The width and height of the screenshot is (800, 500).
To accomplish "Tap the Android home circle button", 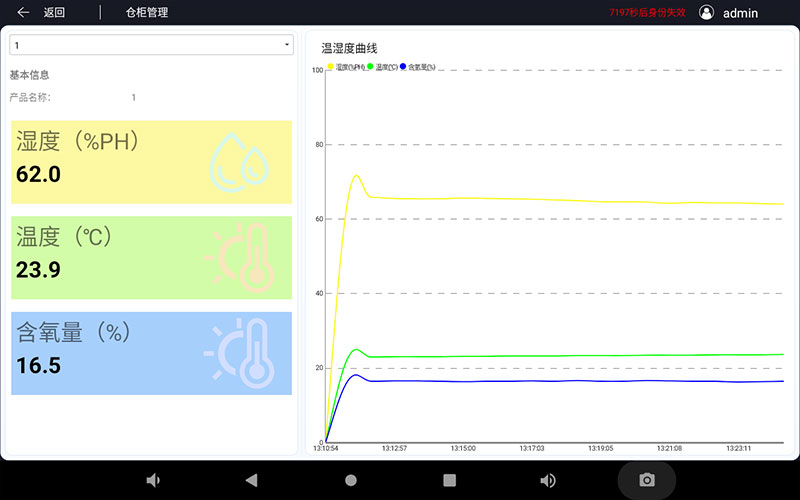I will (x=351, y=480).
